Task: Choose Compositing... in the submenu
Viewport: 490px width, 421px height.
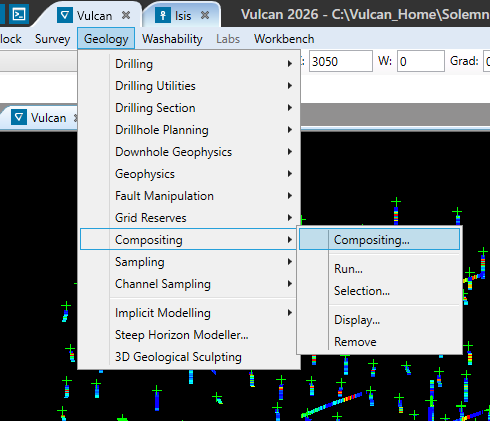Action: [379, 239]
